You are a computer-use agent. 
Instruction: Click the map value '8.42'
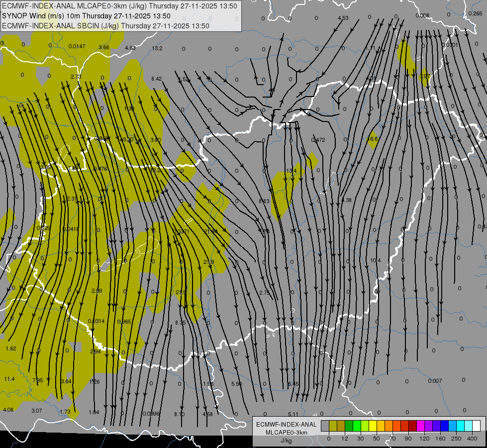click(x=157, y=79)
